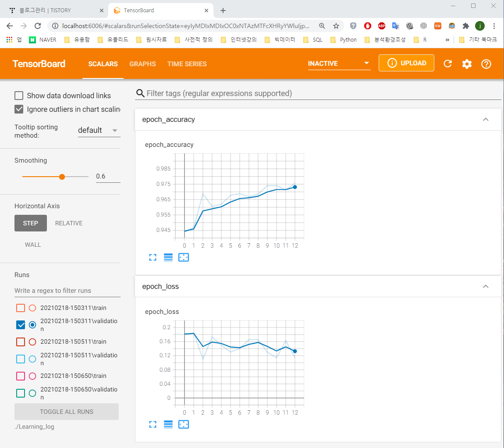Click the Smoothing slider handle
Image resolution: width=504 pixels, height=448 pixels.
pos(62,177)
